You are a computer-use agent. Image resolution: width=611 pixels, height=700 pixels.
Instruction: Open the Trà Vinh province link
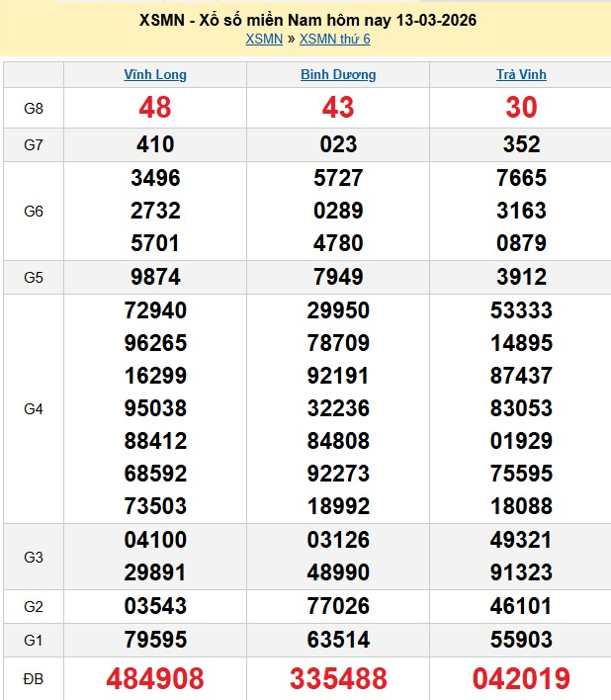(521, 74)
